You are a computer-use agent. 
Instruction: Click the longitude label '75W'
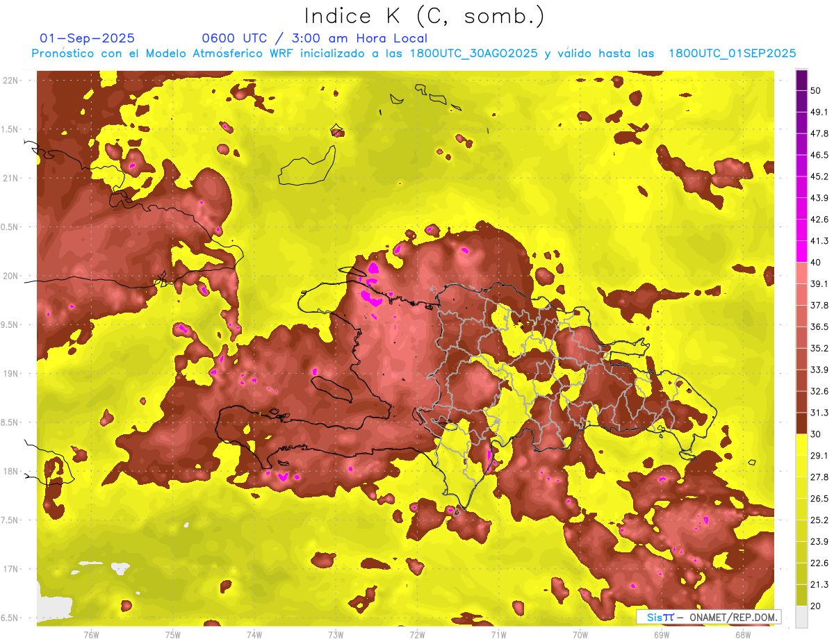173,634
